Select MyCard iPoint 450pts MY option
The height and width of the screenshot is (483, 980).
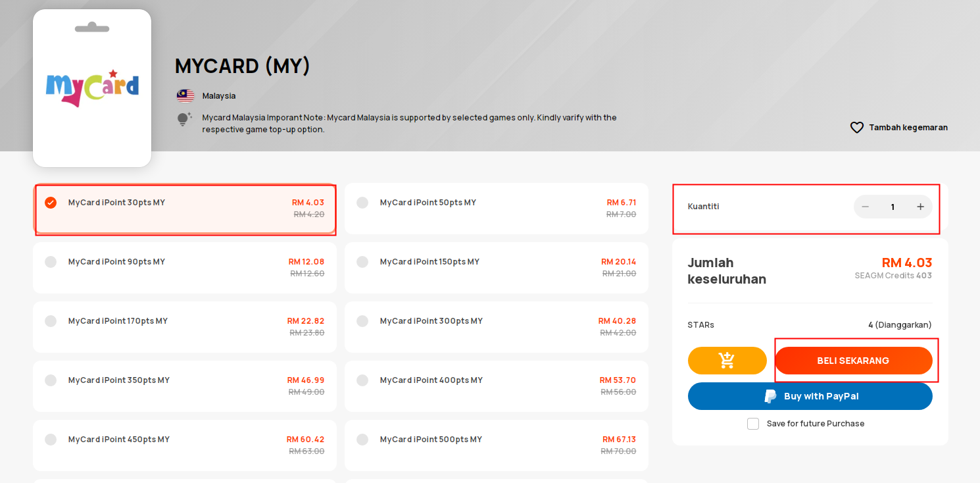[185, 445]
